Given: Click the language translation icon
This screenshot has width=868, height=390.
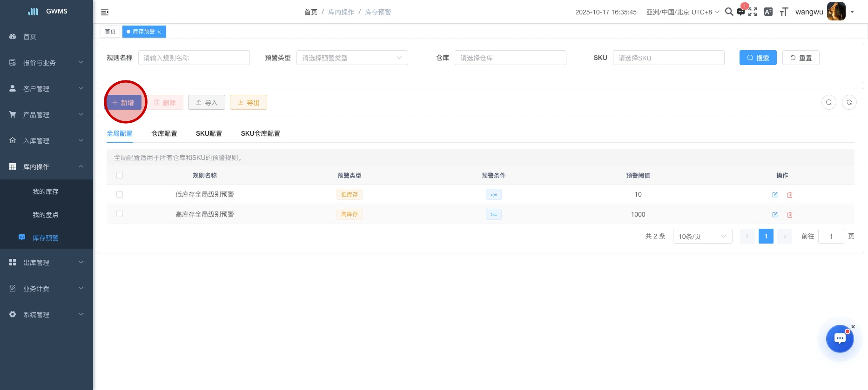Looking at the screenshot, I should coord(768,12).
